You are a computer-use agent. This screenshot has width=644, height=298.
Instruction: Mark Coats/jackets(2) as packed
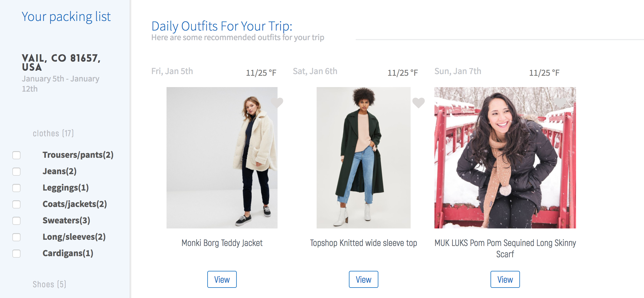click(x=16, y=204)
